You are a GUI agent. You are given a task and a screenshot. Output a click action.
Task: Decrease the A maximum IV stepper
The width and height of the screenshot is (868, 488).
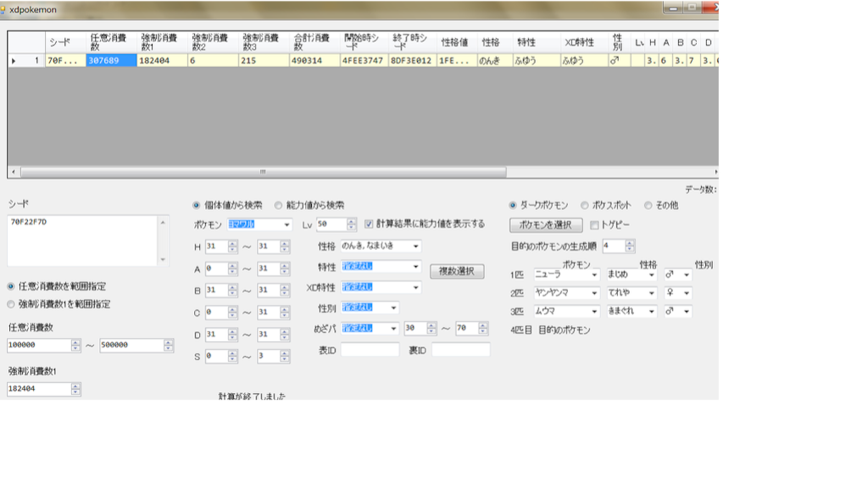tap(285, 272)
